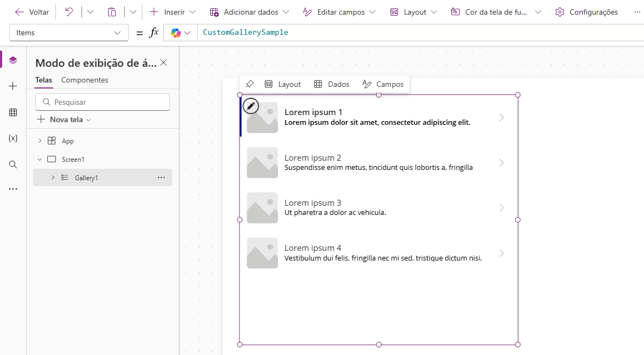
Task: Click the Lorem ipsum 1 row arrow
Action: [x=502, y=117]
